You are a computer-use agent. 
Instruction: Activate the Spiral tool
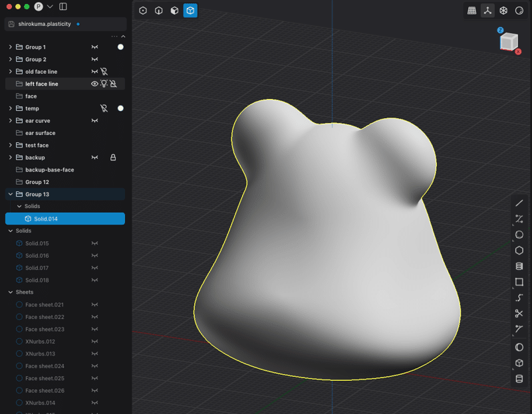click(x=519, y=266)
